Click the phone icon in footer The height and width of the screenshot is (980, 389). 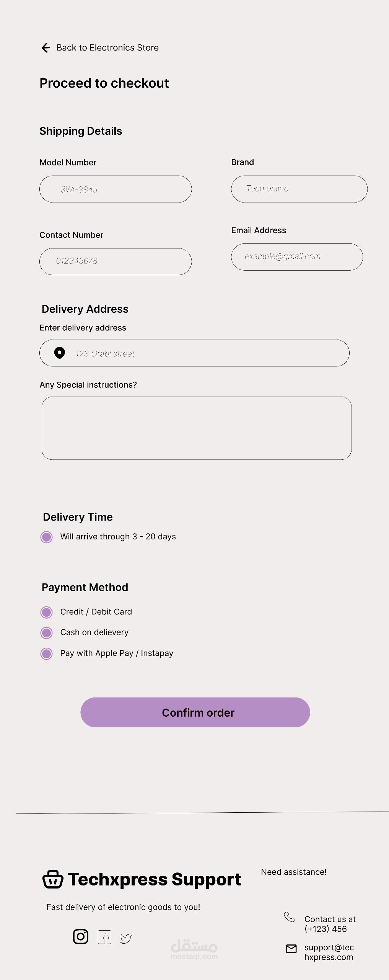point(290,917)
